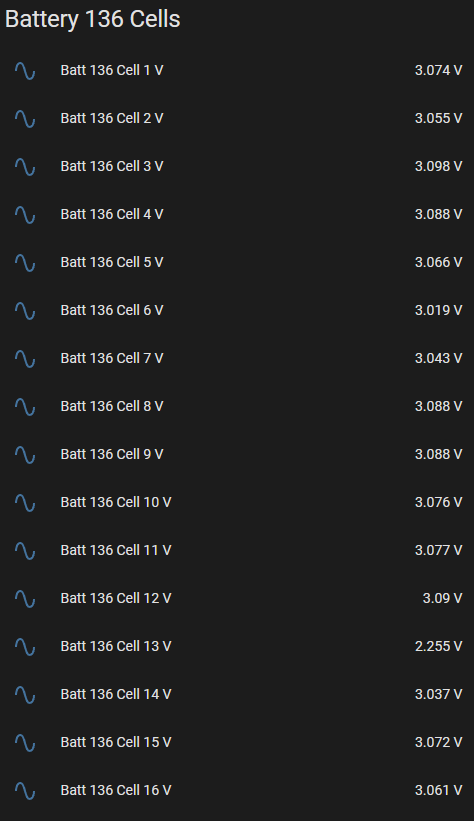The image size is (474, 821).
Task: Click the sine-wave icon for Cell 1
Action: click(25, 71)
